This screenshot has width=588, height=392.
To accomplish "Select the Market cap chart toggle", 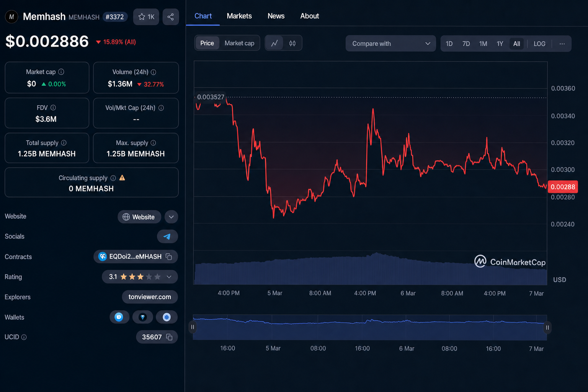I will tap(239, 43).
